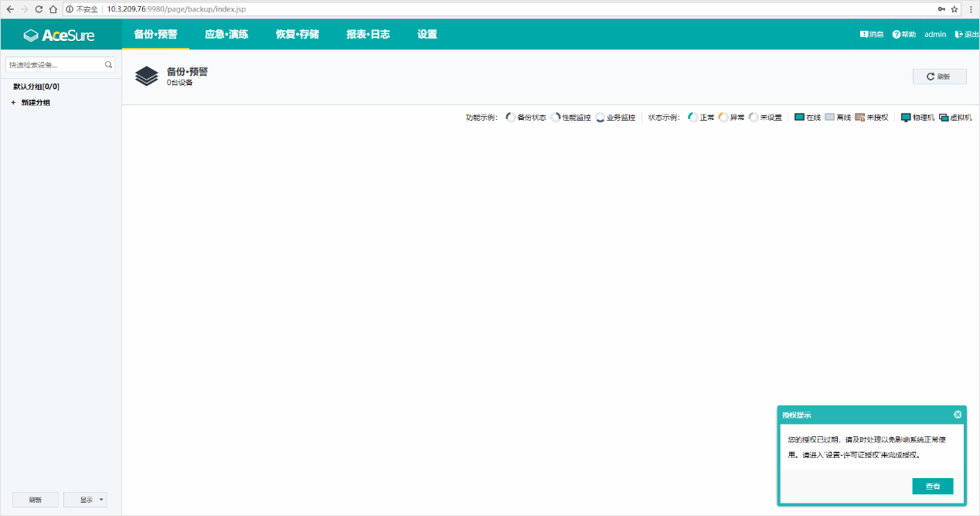
Task: Focus the 快速检索设备 search field
Action: 54,65
